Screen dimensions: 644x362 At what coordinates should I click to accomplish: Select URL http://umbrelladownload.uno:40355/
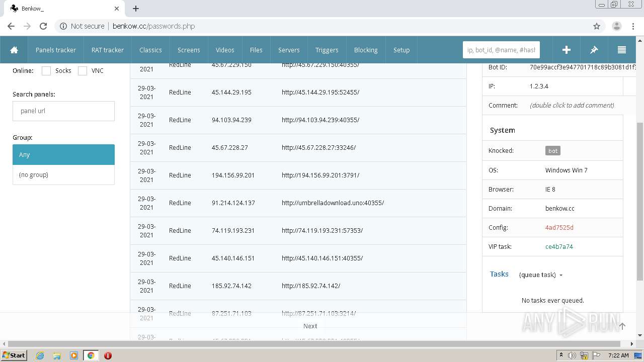click(333, 203)
